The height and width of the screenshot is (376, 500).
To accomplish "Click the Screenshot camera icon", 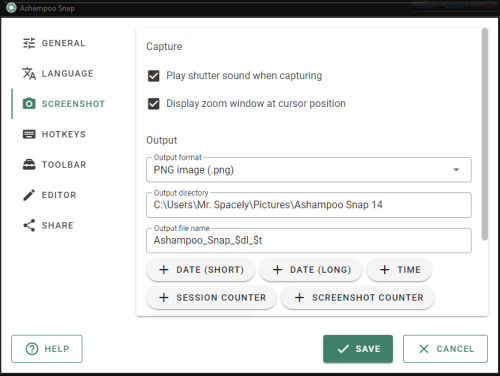I will [x=29, y=104].
